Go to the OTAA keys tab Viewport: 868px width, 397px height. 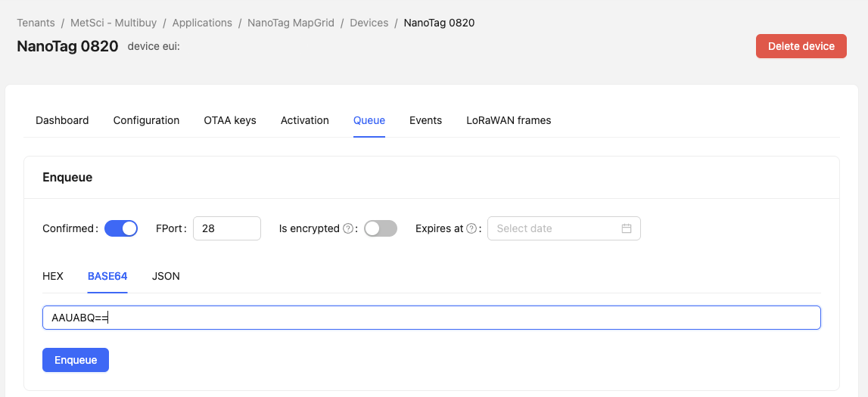(x=230, y=120)
